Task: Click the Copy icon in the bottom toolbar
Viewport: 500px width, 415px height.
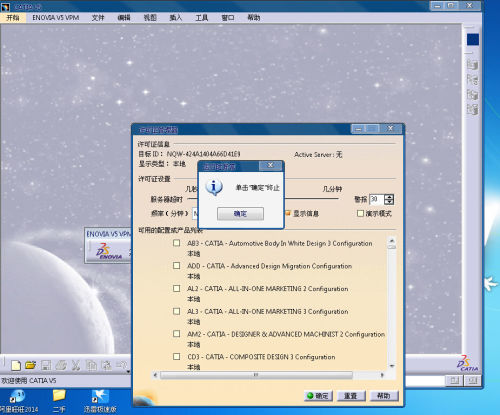Action: pos(91,365)
